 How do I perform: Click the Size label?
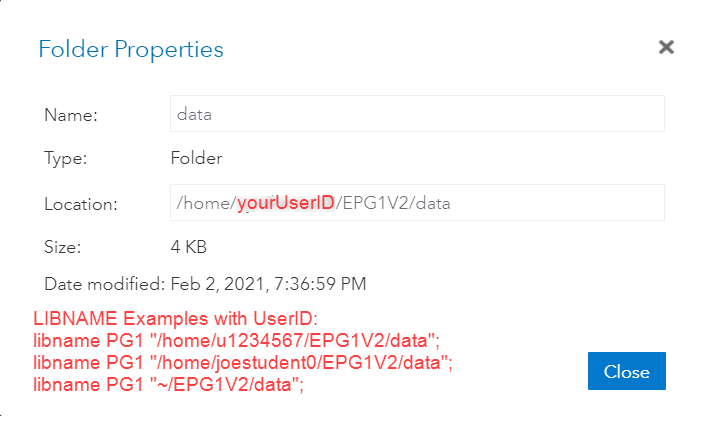tap(62, 245)
